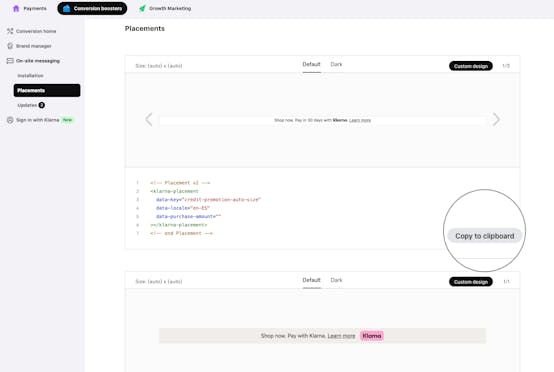This screenshot has width=554, height=372.
Task: Click Custom design on first placement
Action: [471, 66]
